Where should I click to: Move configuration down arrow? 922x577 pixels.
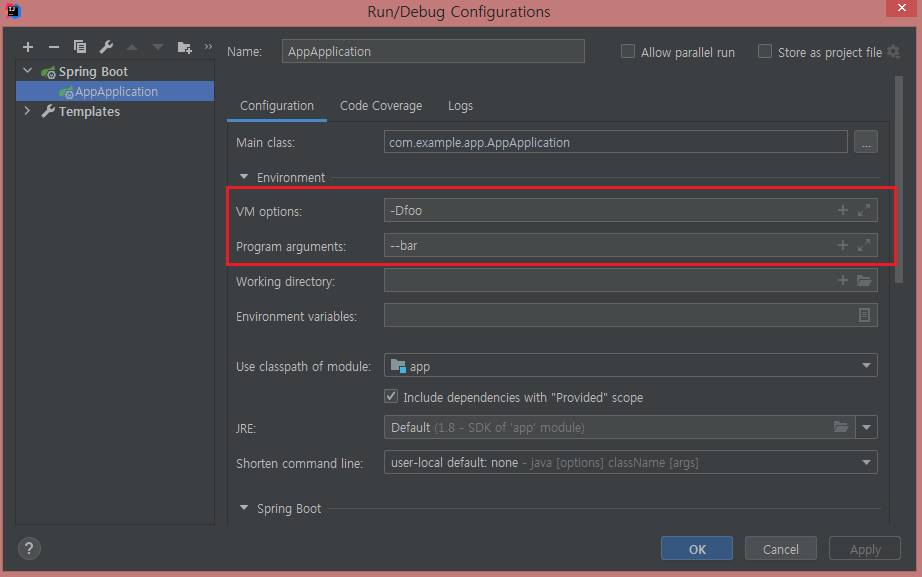point(158,47)
